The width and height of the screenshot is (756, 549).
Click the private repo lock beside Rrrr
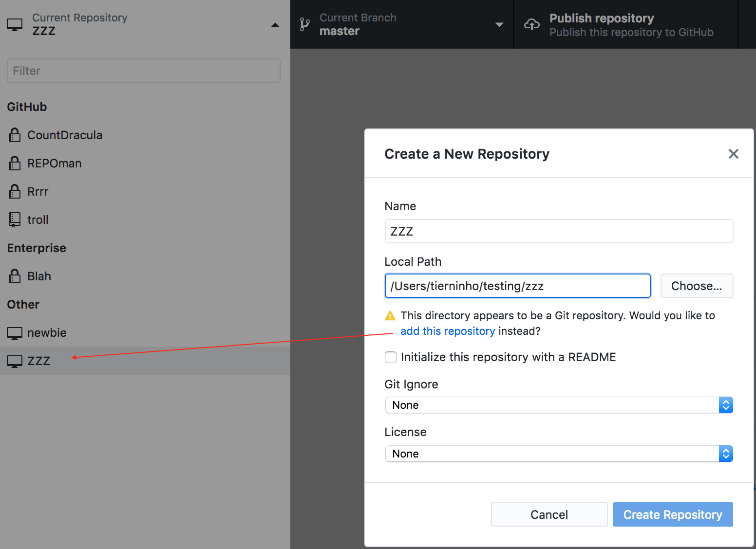click(14, 191)
